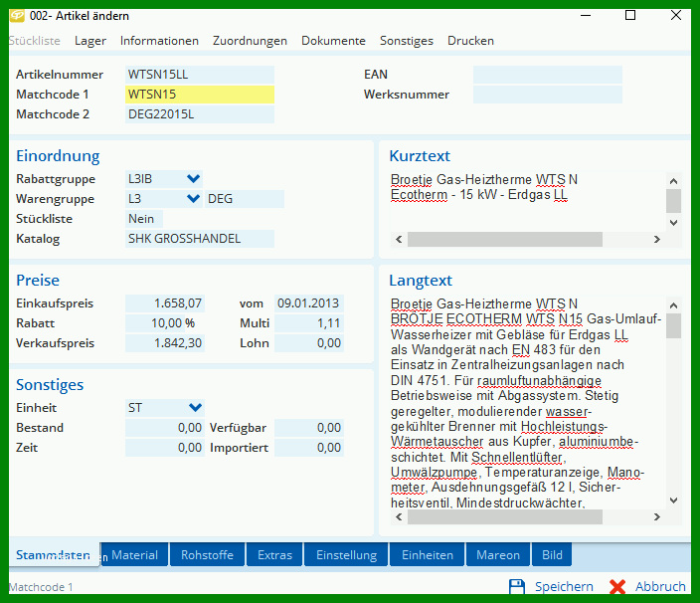Open the Warengruppe L3 dropdown arrow

pos(193,198)
